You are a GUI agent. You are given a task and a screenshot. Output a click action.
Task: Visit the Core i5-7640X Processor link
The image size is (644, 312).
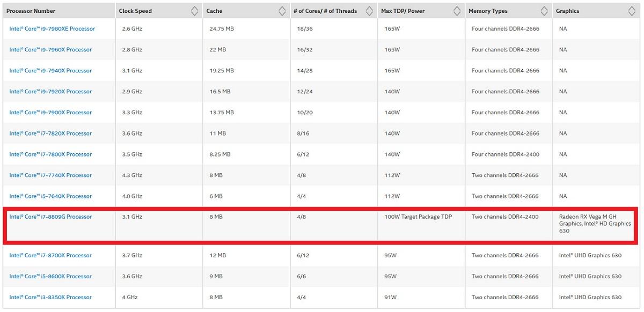click(x=50, y=196)
